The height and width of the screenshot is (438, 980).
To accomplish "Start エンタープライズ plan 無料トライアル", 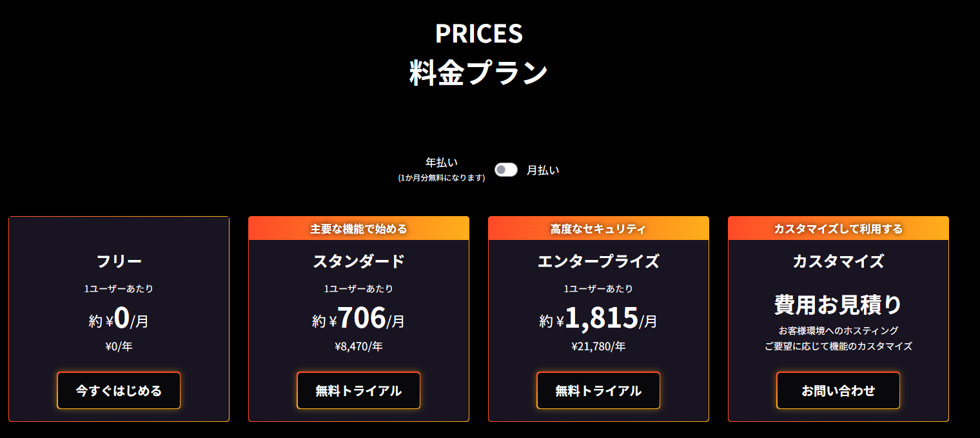I will (x=598, y=390).
